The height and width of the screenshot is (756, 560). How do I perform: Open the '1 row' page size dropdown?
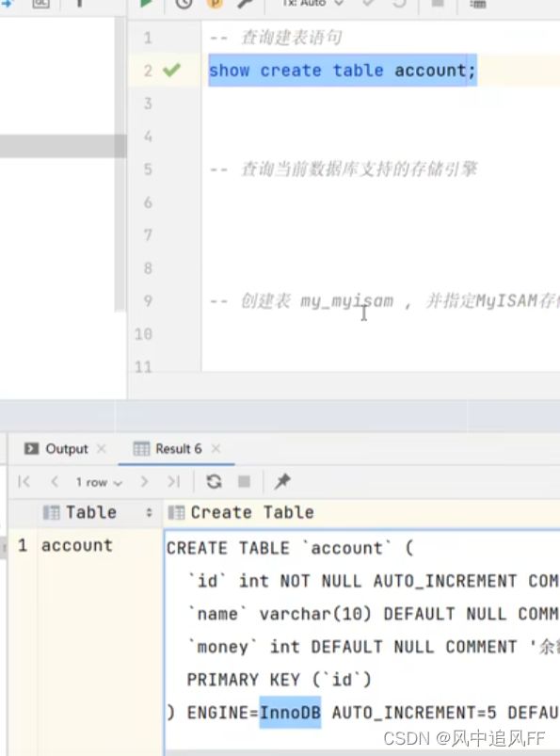coord(99,482)
